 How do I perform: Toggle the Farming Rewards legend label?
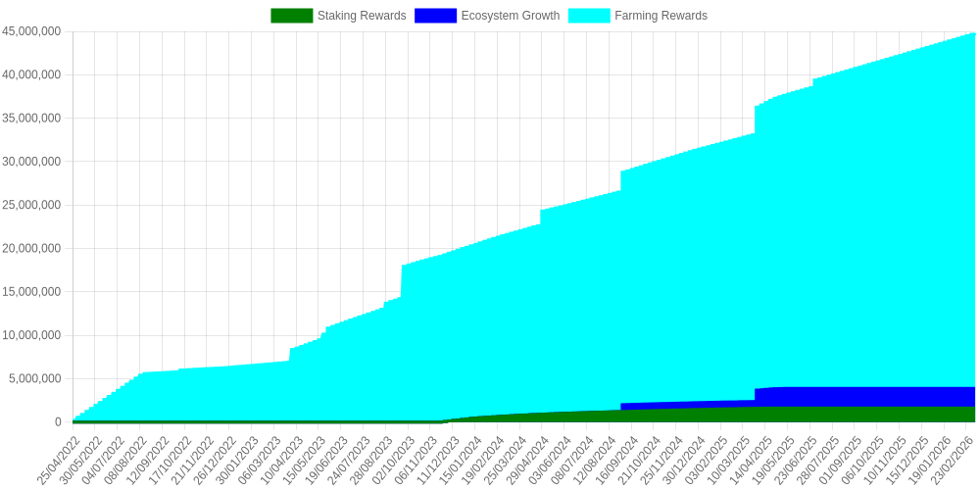[661, 16]
